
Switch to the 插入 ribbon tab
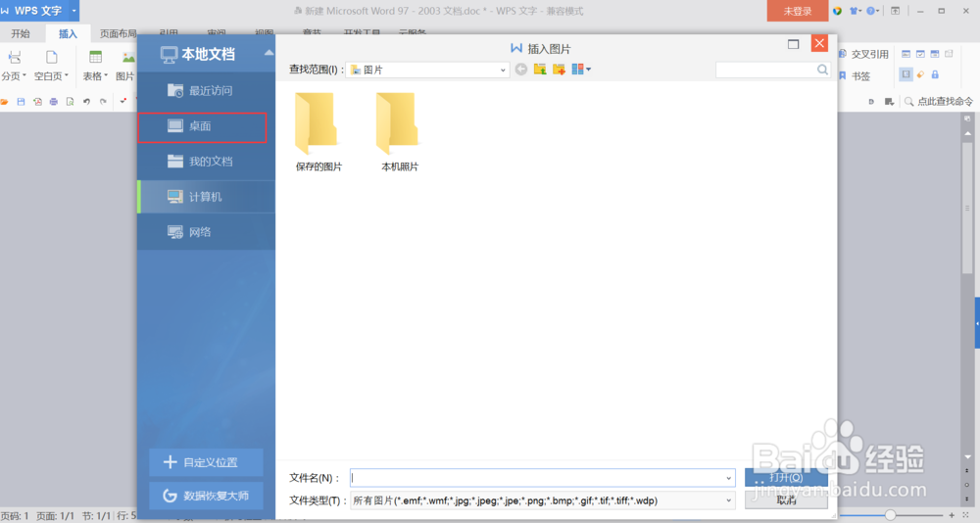tap(68, 33)
